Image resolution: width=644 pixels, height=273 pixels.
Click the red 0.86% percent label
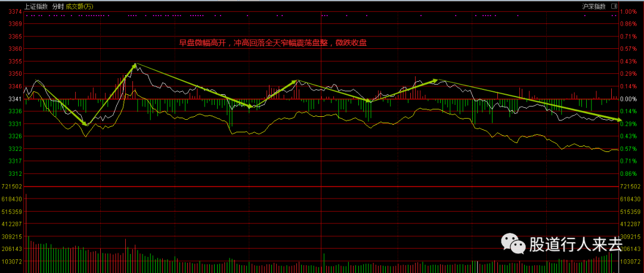tap(628, 24)
